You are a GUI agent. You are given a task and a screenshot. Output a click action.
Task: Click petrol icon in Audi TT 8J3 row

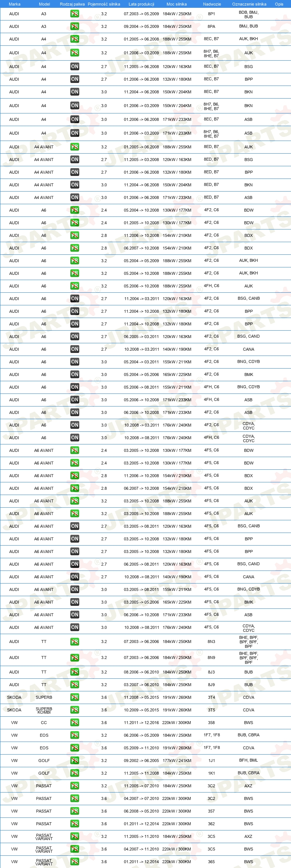click(x=74, y=672)
